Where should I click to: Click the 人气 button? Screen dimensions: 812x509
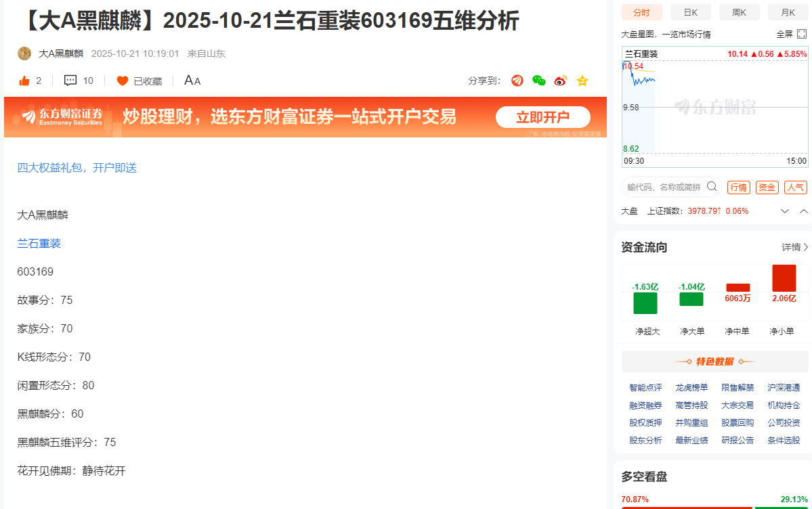click(x=796, y=187)
